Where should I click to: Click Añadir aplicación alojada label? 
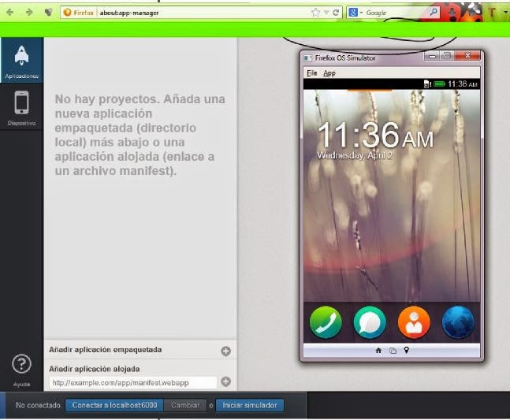coord(95,369)
